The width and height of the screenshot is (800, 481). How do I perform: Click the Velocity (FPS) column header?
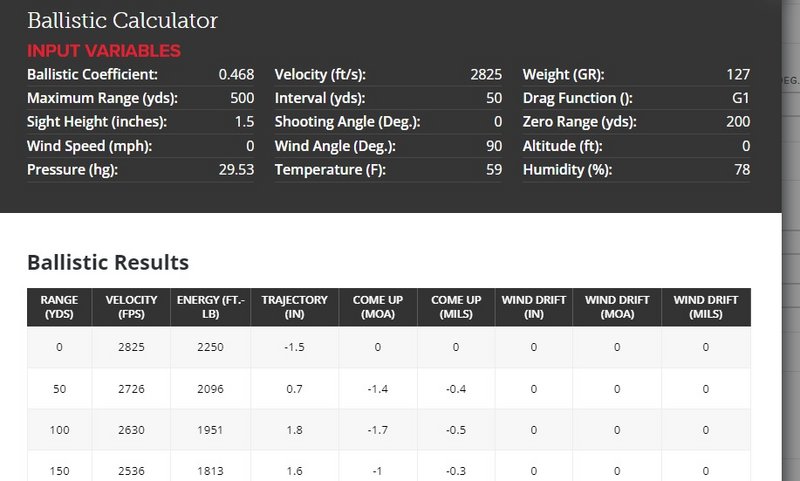coord(131,307)
